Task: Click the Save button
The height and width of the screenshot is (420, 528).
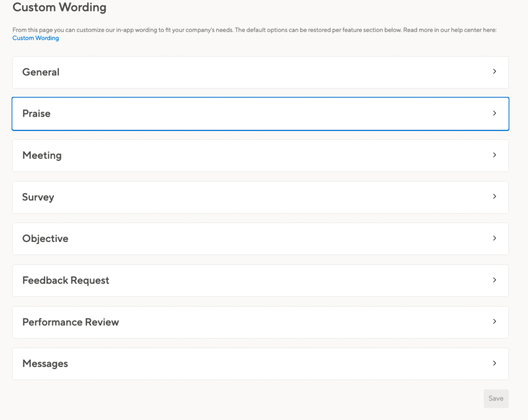Action: click(496, 399)
